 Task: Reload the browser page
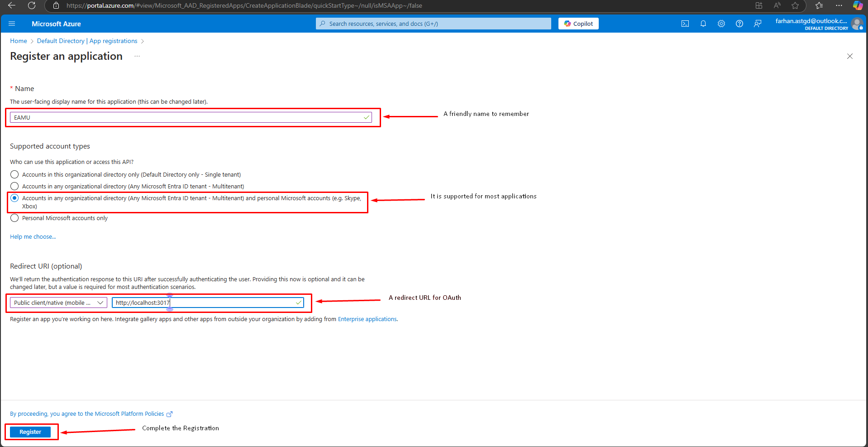pos(32,5)
